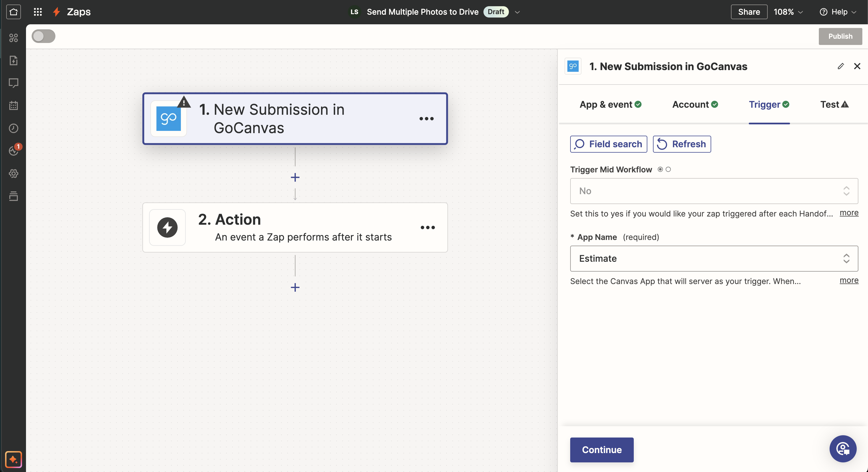Click the Zap title Send Multiple Photos to Drive

click(422, 12)
